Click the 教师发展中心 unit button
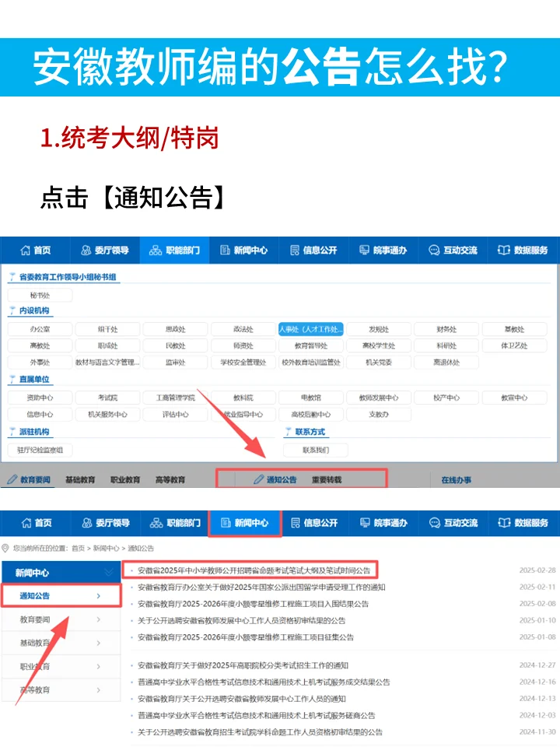Screen dimensions: 560x747 [379, 398]
